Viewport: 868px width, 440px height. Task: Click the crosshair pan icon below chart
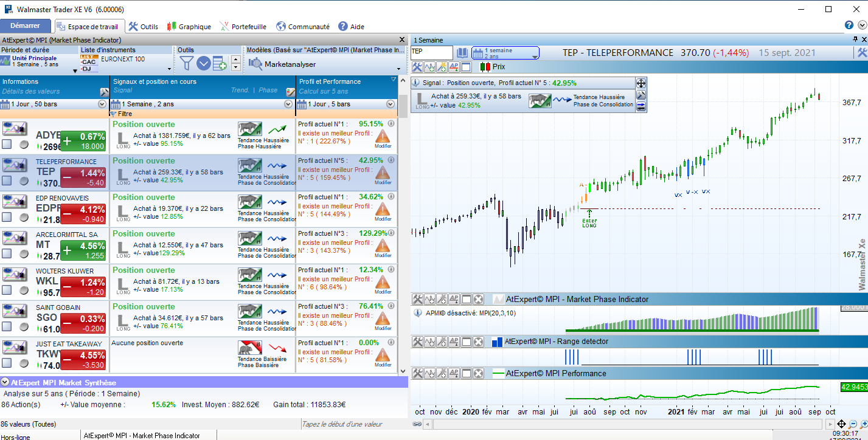point(841,424)
